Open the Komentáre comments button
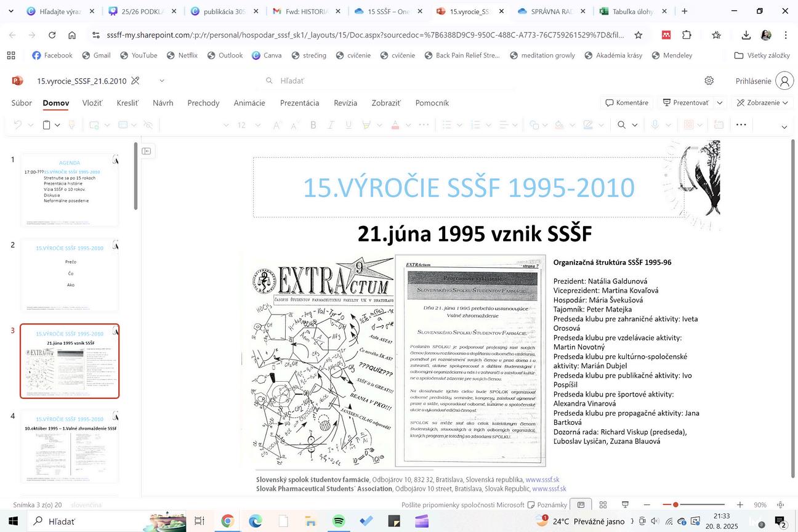 627,103
